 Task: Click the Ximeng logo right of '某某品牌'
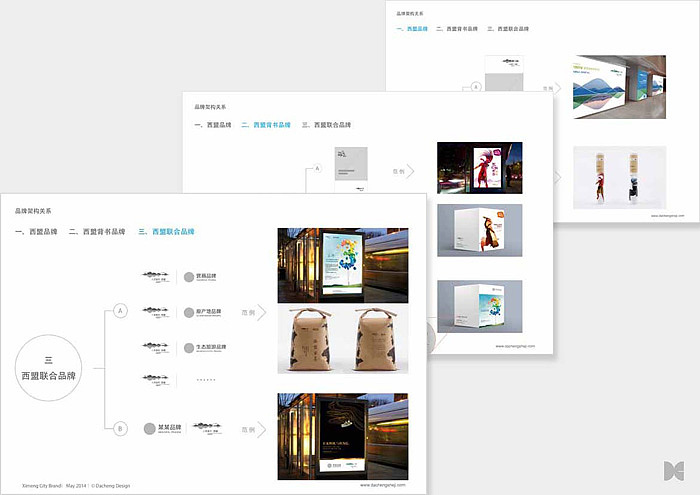[207, 428]
